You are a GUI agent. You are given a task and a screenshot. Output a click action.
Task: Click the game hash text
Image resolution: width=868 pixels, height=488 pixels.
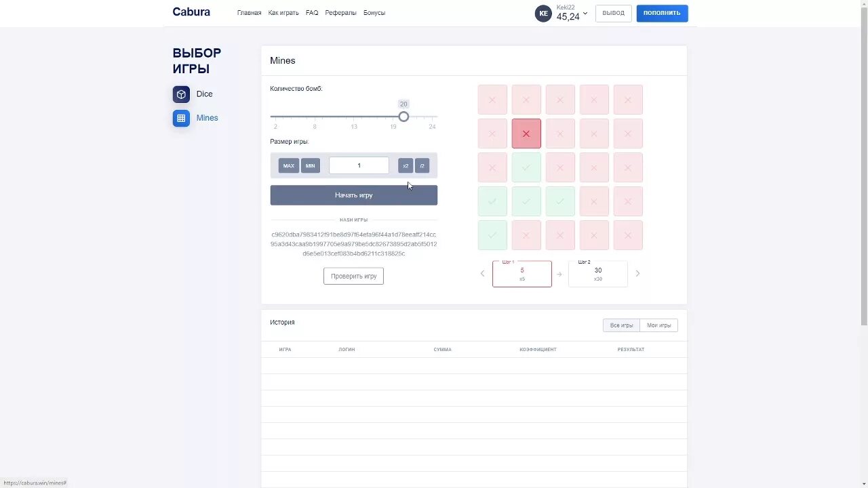point(354,244)
